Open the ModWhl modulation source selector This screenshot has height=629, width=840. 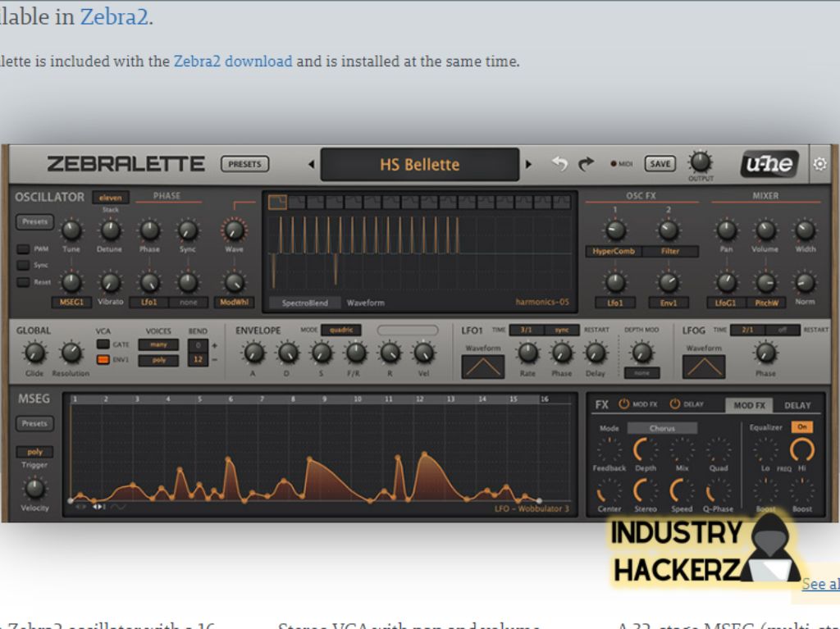234,302
